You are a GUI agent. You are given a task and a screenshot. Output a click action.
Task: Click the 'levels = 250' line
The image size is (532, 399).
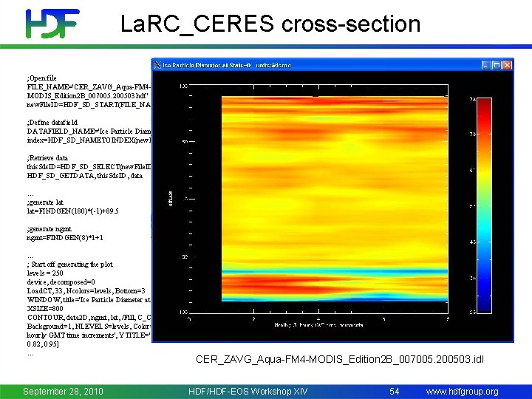45,273
